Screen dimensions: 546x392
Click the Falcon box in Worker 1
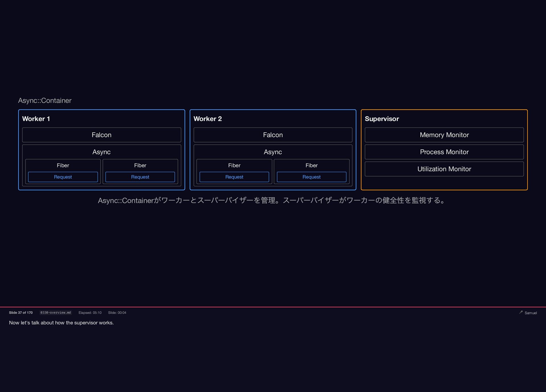[102, 135]
